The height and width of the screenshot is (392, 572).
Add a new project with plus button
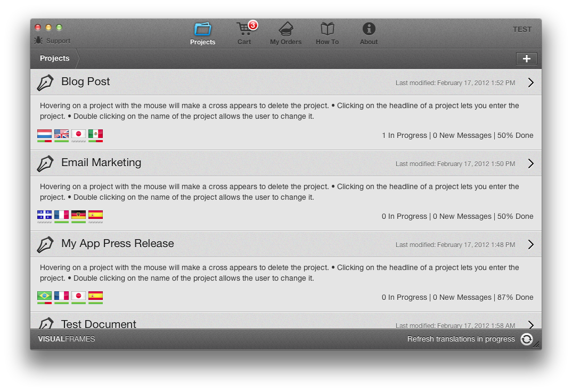(x=526, y=59)
